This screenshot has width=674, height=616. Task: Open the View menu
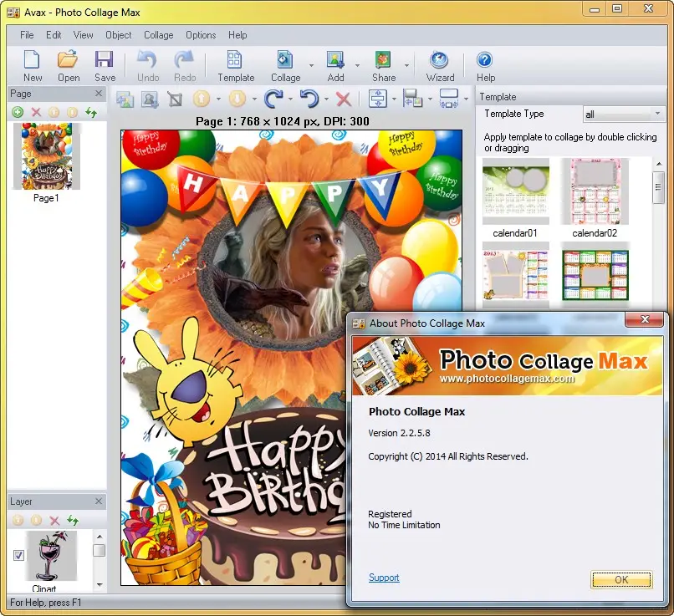(83, 35)
